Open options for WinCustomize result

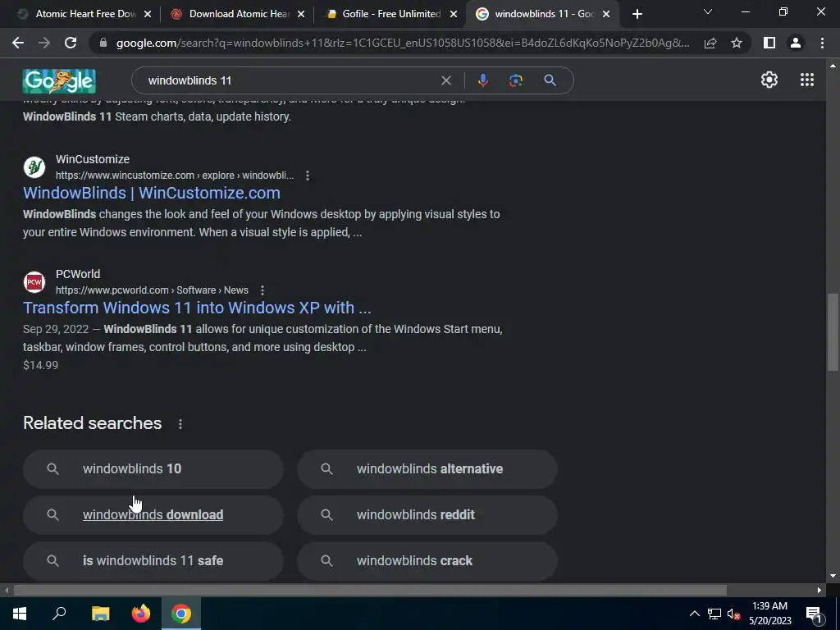tap(308, 176)
